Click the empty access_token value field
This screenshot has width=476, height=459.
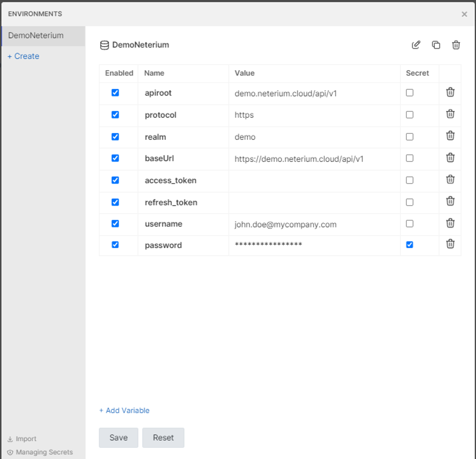(314, 181)
